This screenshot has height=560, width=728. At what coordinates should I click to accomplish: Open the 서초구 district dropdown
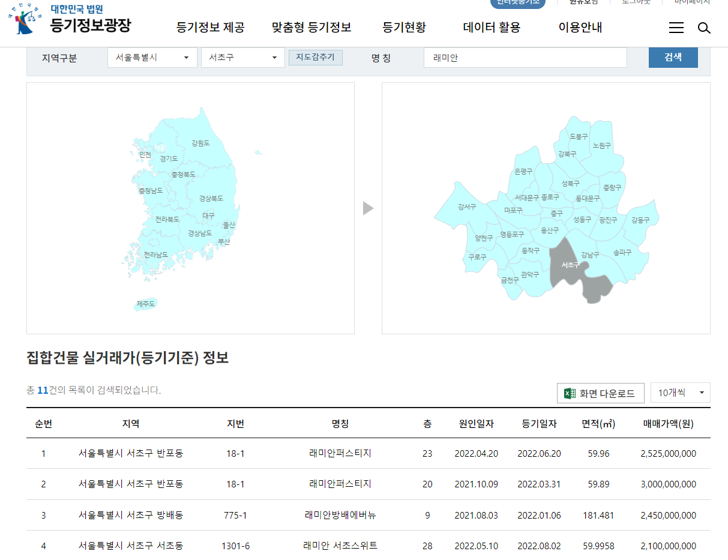click(243, 58)
